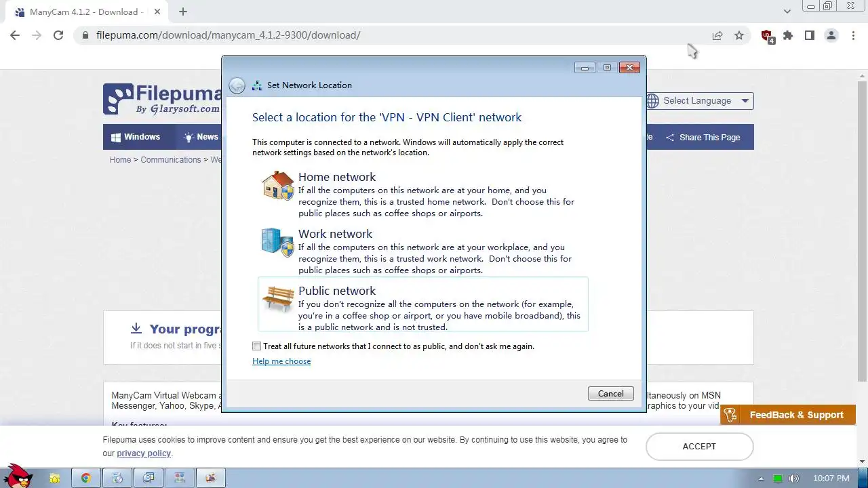Click the globe icon beside Select Language

[x=652, y=101]
